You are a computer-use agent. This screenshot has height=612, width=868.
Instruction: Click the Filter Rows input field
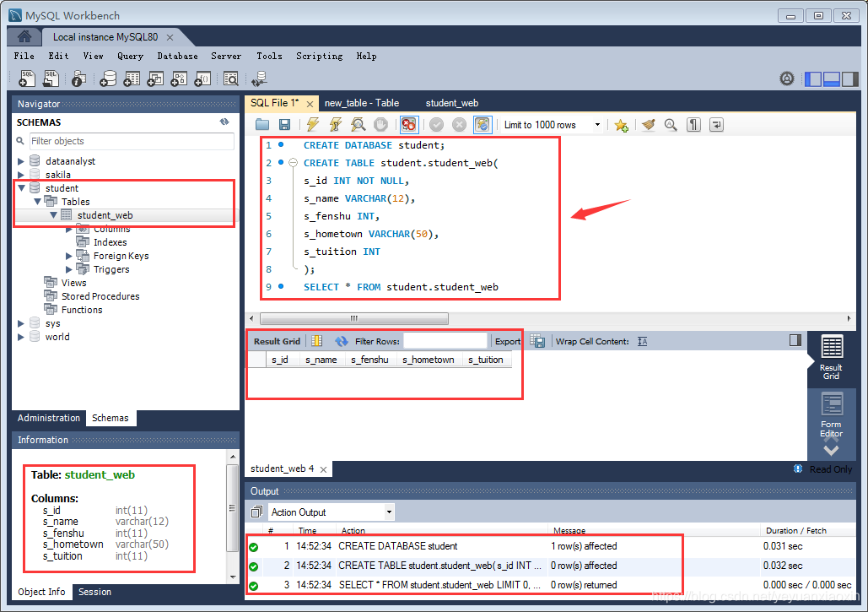[x=445, y=341]
